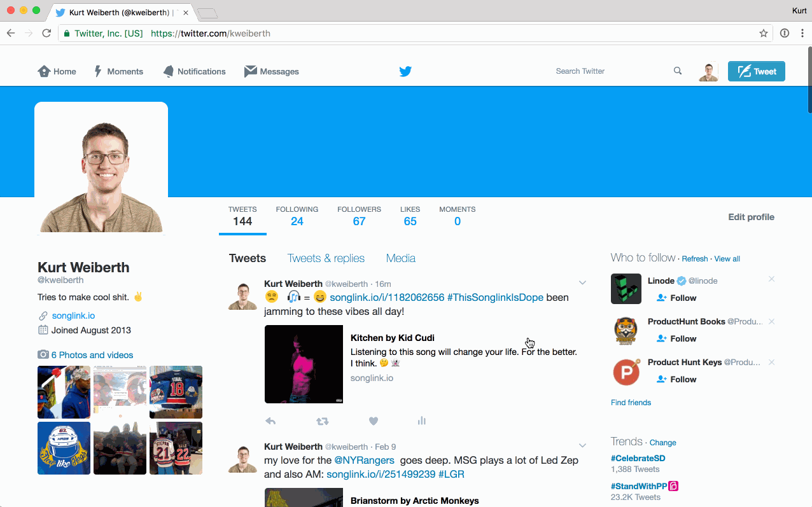
Task: Follow Product Hunt Keys
Action: [x=676, y=379]
